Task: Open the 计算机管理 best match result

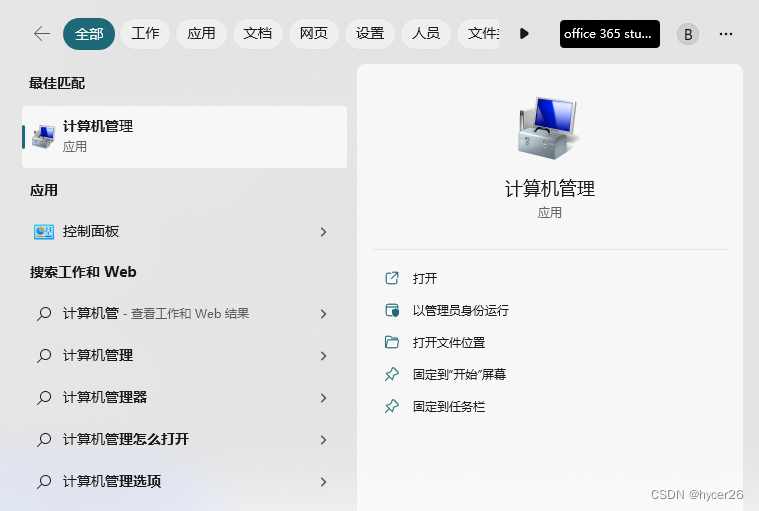Action: (x=184, y=137)
